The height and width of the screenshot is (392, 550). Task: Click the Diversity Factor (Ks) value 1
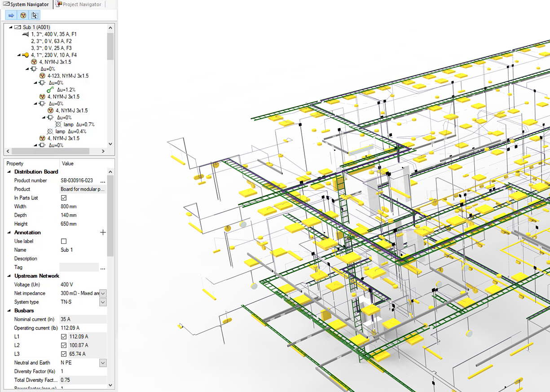coord(62,371)
